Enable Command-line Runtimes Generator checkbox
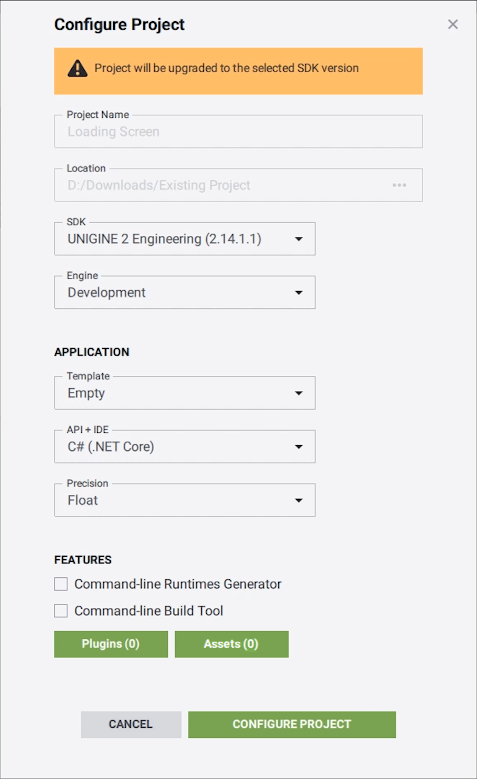The image size is (477, 779). (61, 584)
